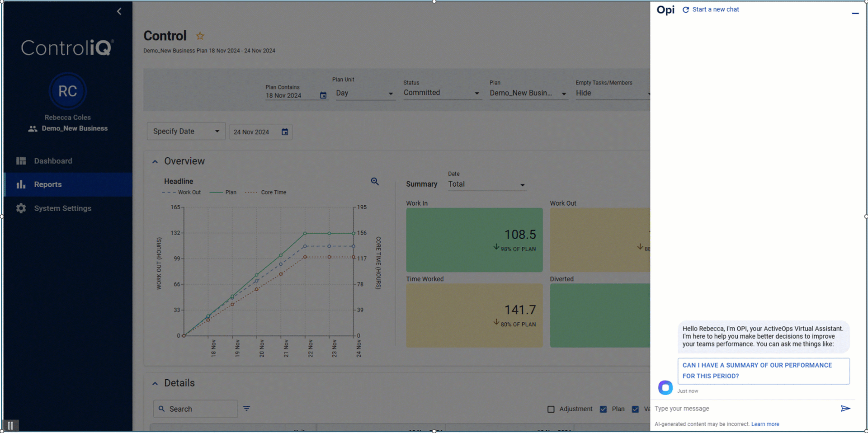Click the Rebecca Coles user name

[67, 118]
